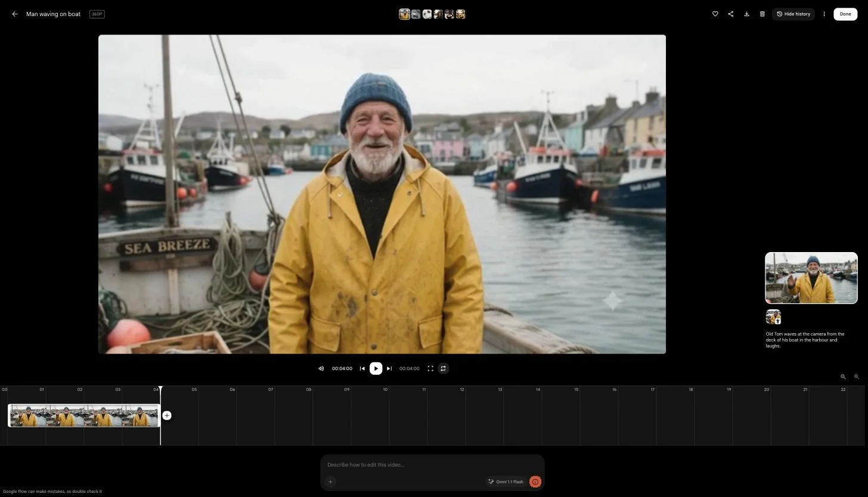Image resolution: width=868 pixels, height=497 pixels.
Task: Click the total duration 00:04:00 display
Action: pyautogui.click(x=410, y=368)
